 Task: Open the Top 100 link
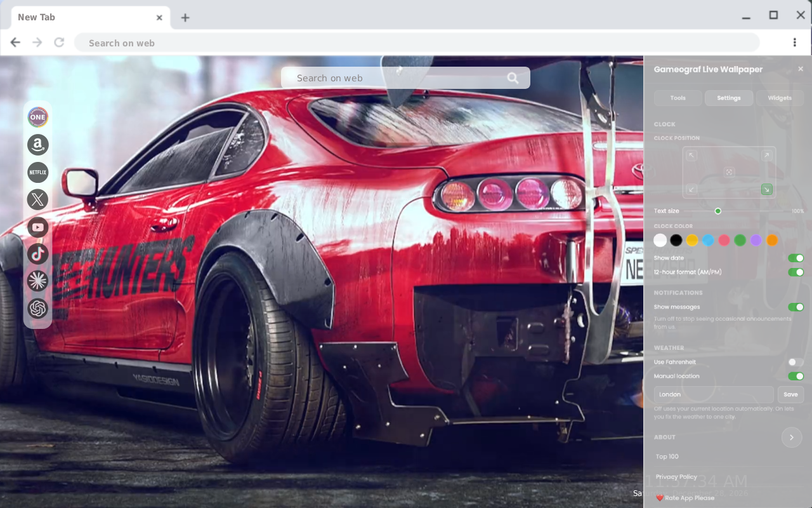(667, 457)
